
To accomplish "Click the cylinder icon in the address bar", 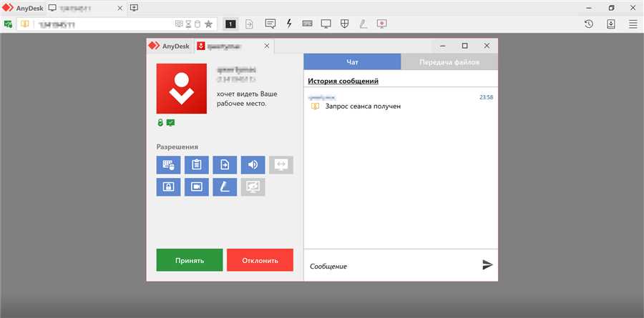I will point(197,24).
